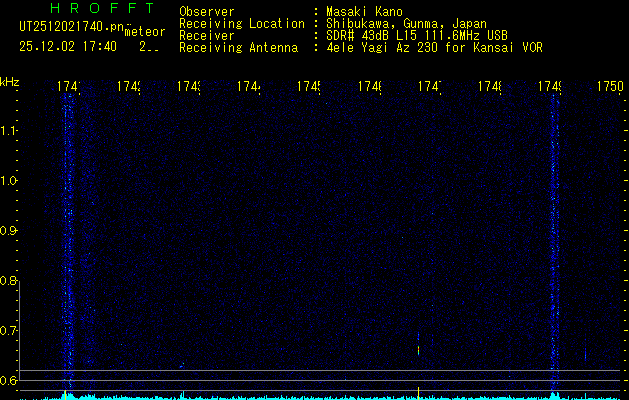The image size is (629, 400).
Task: Select the 0.7 frequency axis label
Action: coord(10,331)
